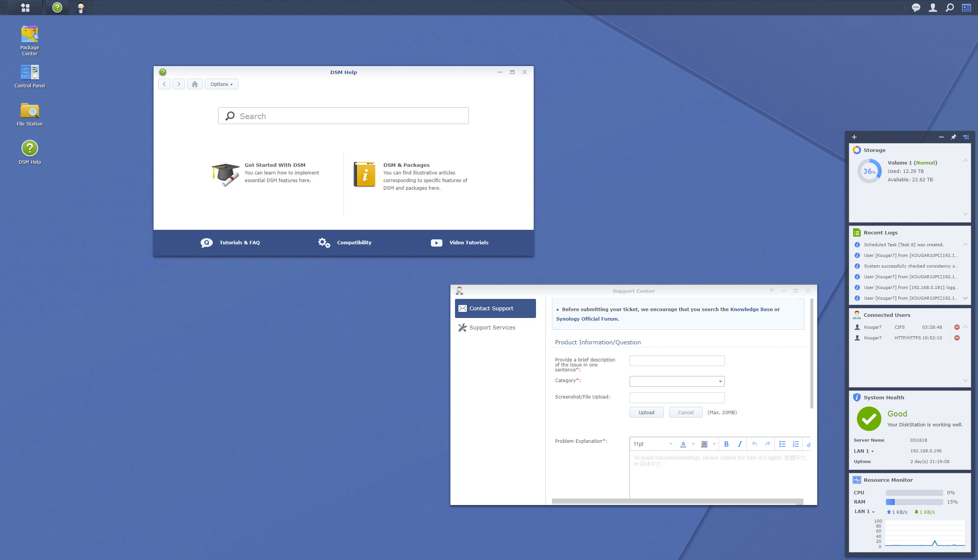Minimize the widgets panel
The image size is (978, 560).
click(x=941, y=137)
